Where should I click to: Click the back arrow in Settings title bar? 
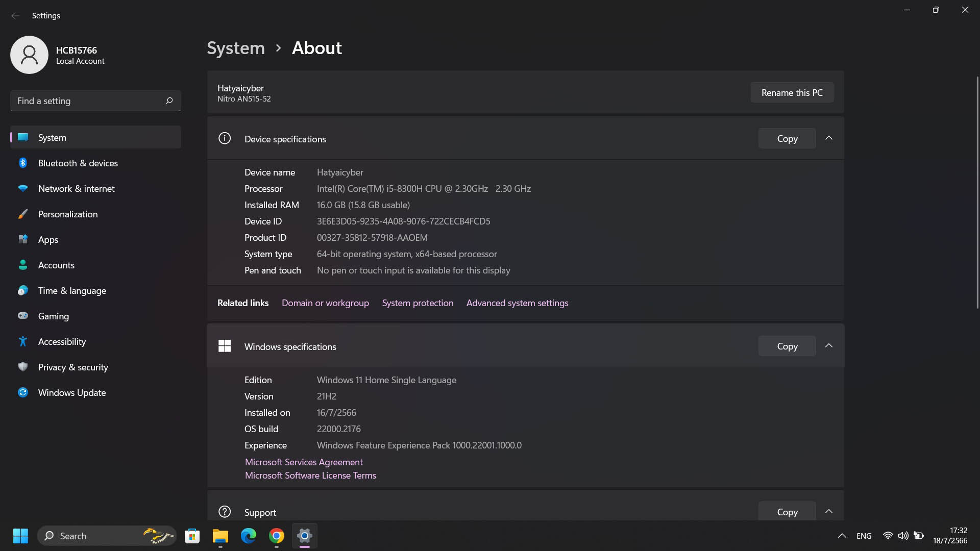click(x=15, y=16)
